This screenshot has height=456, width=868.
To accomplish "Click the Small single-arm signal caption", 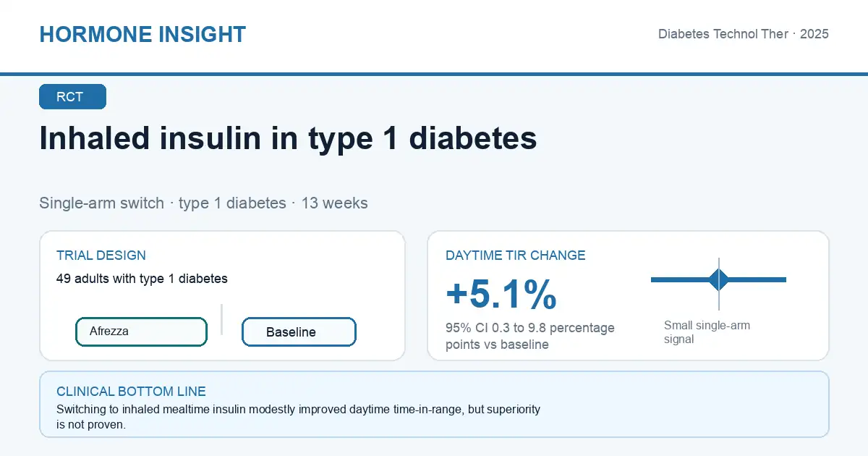I will (x=707, y=332).
